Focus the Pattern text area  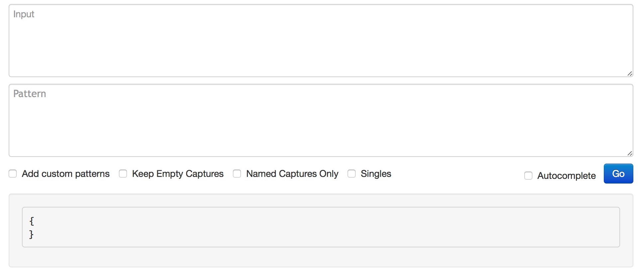[x=321, y=120]
